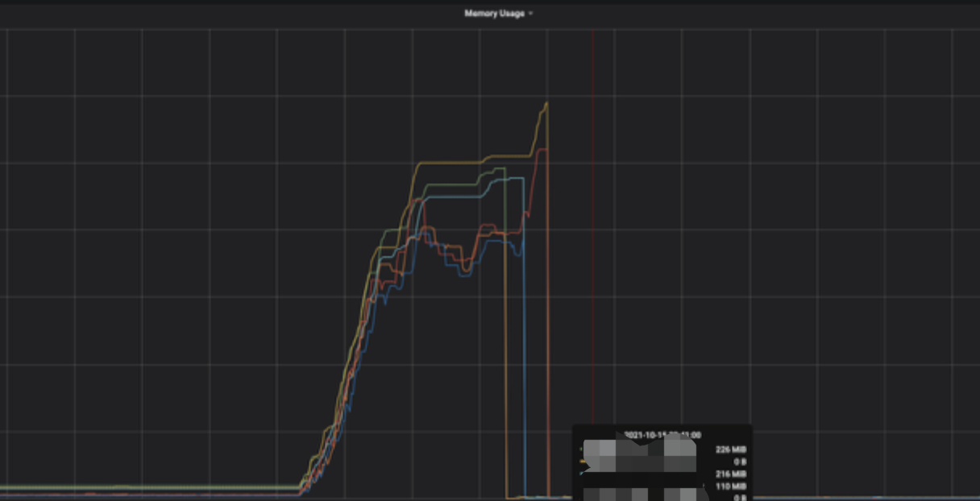980x501 pixels.
Task: Open the Memory Usage panel title menu
Action: point(498,14)
